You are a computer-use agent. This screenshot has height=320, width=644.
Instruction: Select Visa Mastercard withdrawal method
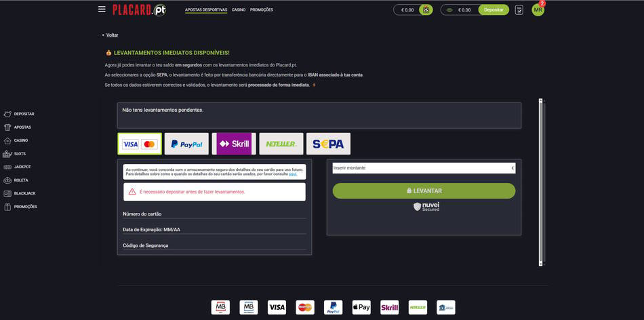[140, 144]
